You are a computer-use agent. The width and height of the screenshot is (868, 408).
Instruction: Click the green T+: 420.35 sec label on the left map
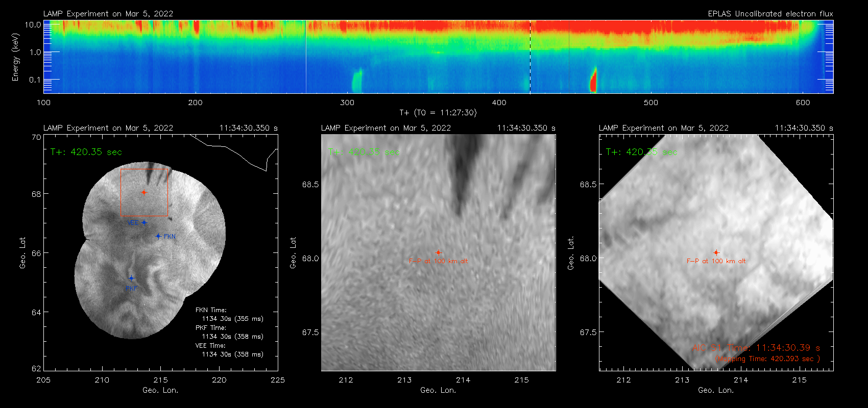86,152
